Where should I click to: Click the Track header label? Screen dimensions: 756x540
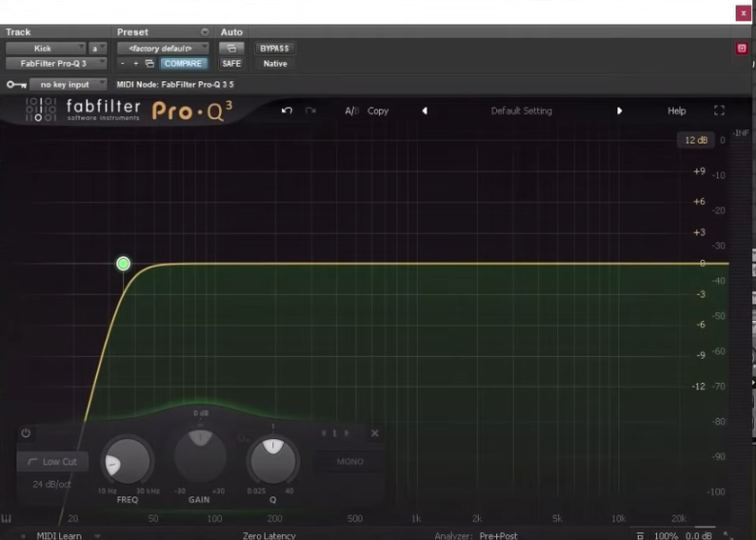pyautogui.click(x=18, y=32)
